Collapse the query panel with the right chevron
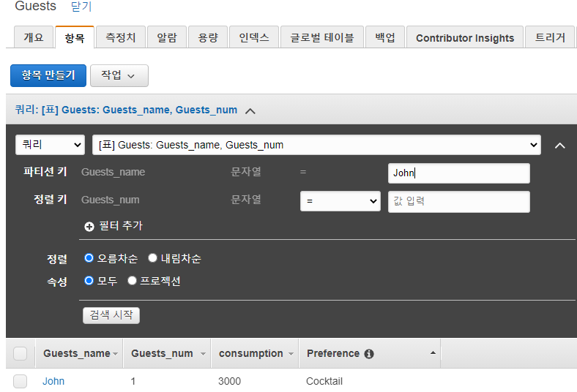The image size is (577, 392). point(559,146)
